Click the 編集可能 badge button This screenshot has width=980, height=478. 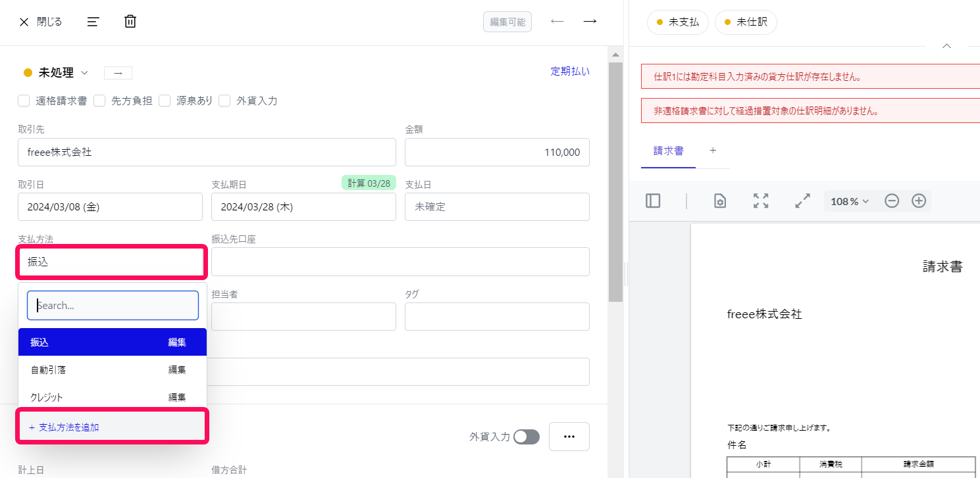pos(507,22)
